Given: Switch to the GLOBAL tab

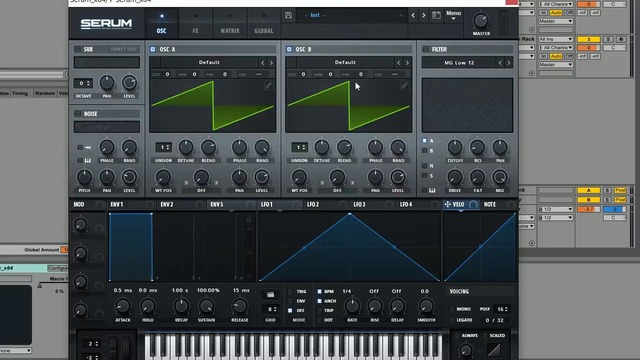Looking at the screenshot, I should pos(264,24).
